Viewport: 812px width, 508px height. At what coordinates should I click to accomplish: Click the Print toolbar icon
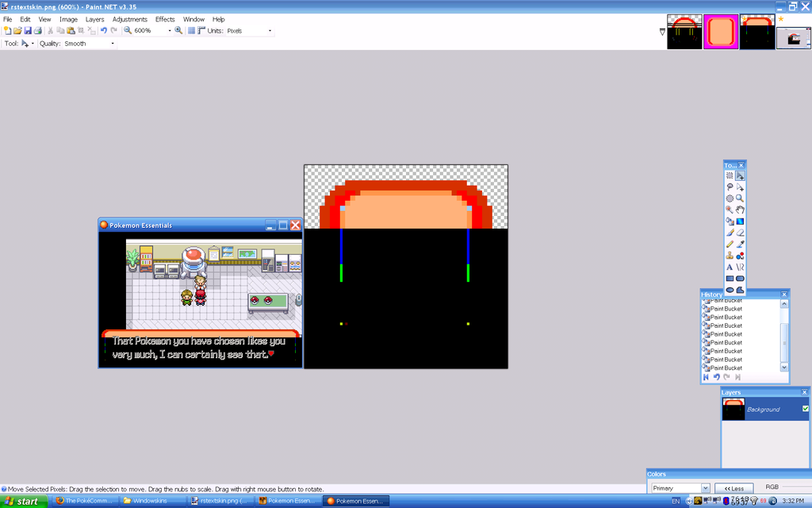point(38,31)
